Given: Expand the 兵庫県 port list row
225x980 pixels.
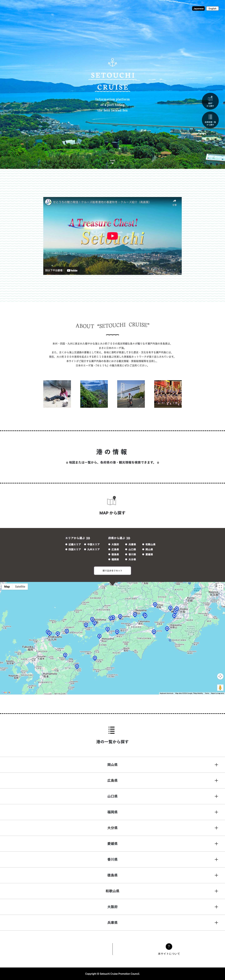Looking at the screenshot, I should pos(112,923).
